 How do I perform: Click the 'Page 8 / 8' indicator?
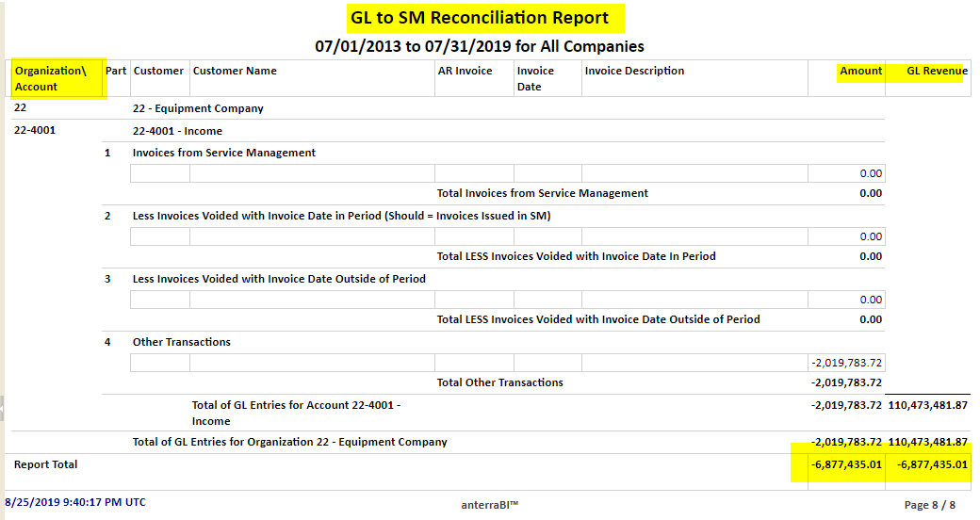click(x=930, y=505)
